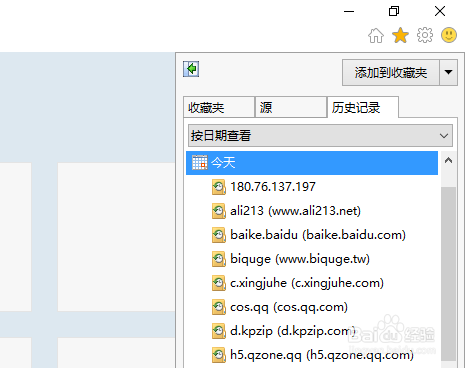The width and height of the screenshot is (465, 368).
Task: Click history icon next to biquge
Action: pyautogui.click(x=219, y=259)
